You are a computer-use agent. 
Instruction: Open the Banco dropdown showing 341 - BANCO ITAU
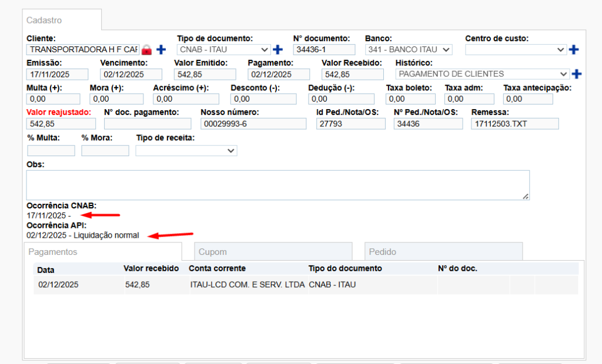point(409,49)
